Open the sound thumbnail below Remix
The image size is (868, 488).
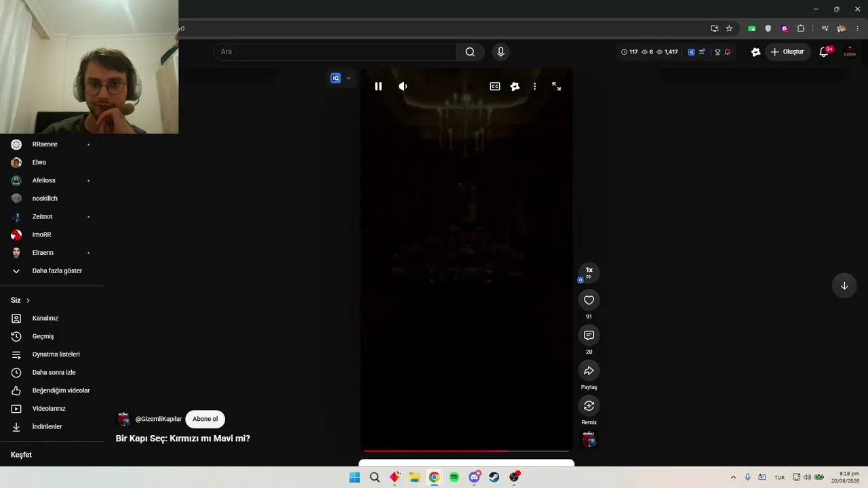click(589, 439)
